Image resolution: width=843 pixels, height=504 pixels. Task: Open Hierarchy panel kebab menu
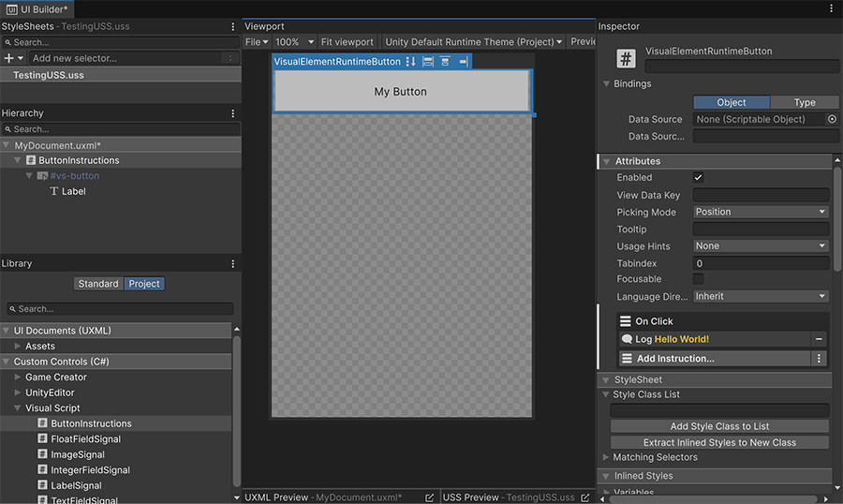click(233, 113)
